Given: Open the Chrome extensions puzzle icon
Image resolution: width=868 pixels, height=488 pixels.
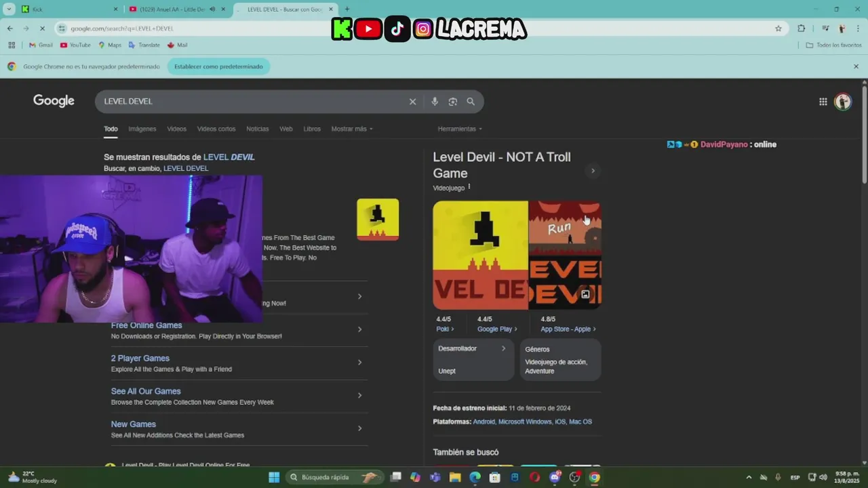Looking at the screenshot, I should coord(802,28).
